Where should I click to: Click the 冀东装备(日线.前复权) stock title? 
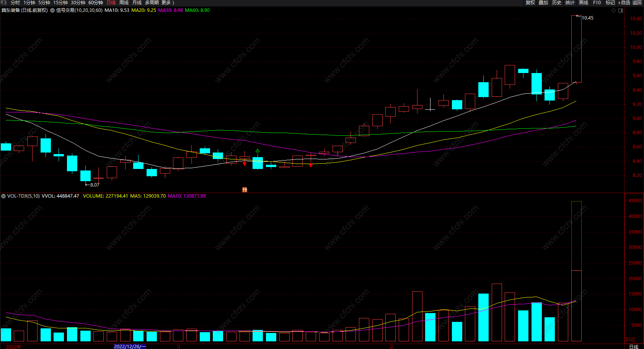(x=24, y=10)
